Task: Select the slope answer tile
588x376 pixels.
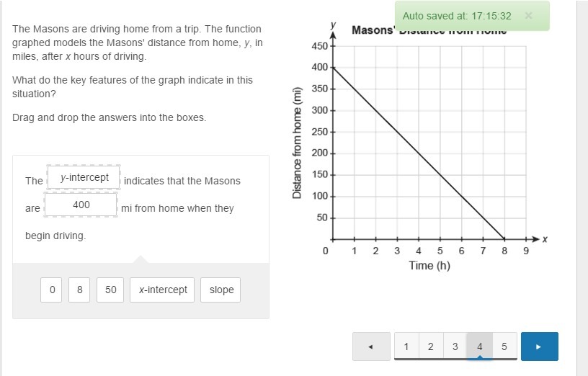Action: point(221,290)
